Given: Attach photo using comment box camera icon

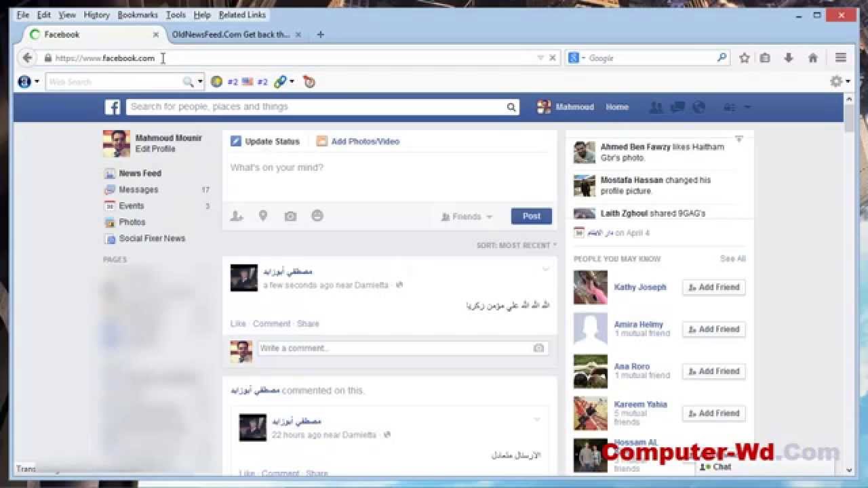Looking at the screenshot, I should 538,348.
